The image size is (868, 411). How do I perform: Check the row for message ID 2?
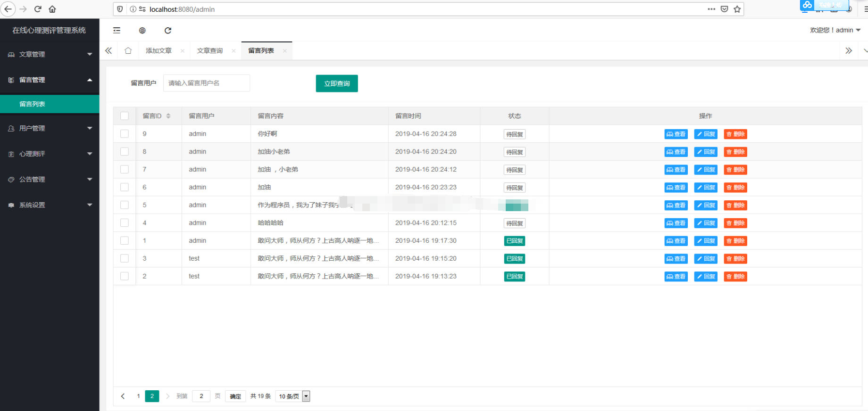tap(125, 276)
